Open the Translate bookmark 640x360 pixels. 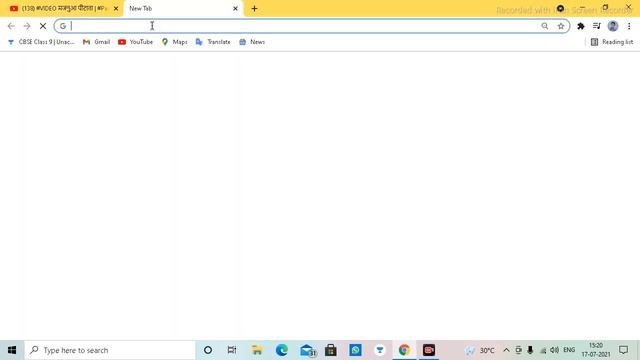pos(213,42)
